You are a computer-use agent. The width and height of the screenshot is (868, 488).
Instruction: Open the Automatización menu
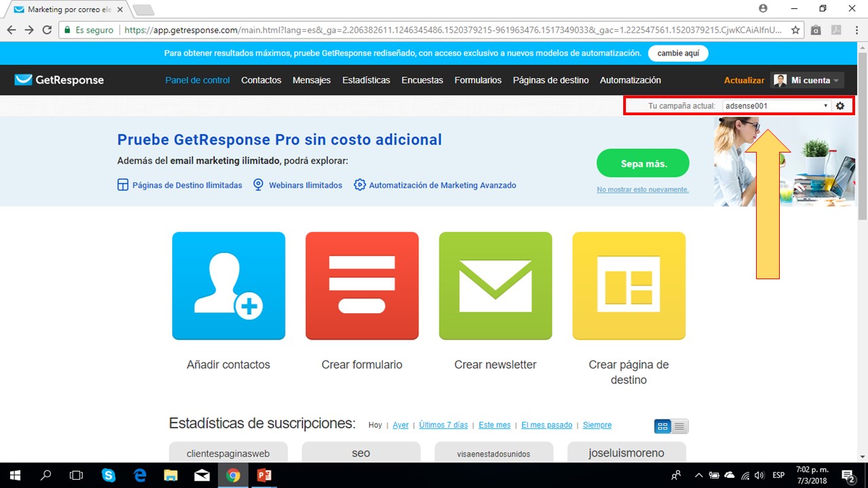point(631,80)
